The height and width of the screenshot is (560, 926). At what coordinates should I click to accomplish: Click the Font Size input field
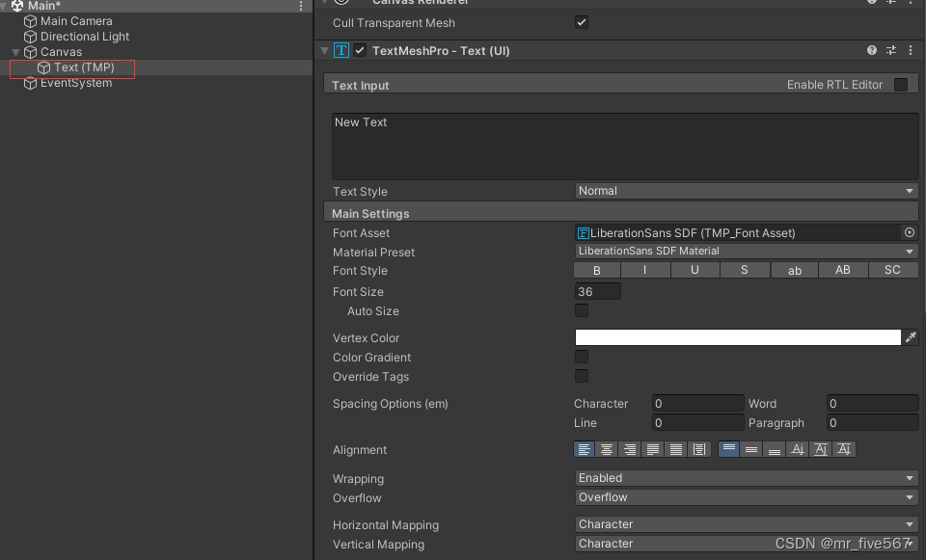click(x=596, y=291)
